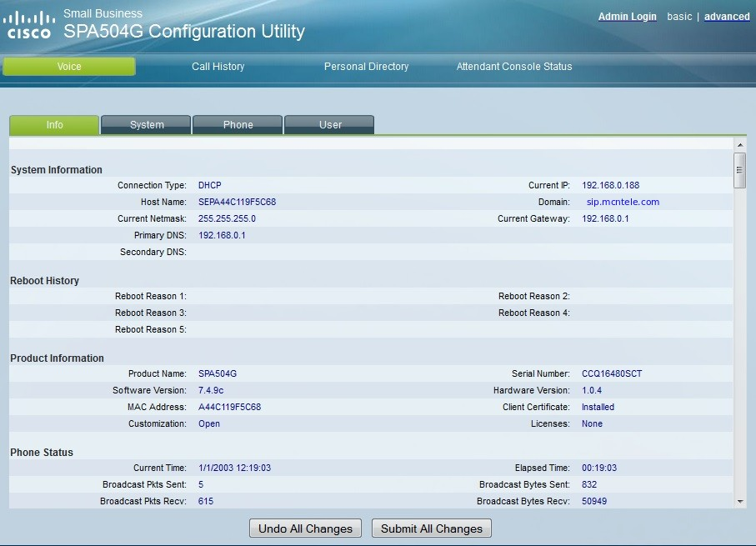Image resolution: width=756 pixels, height=546 pixels.
Task: Click the scrollbar down arrow
Action: click(740, 502)
